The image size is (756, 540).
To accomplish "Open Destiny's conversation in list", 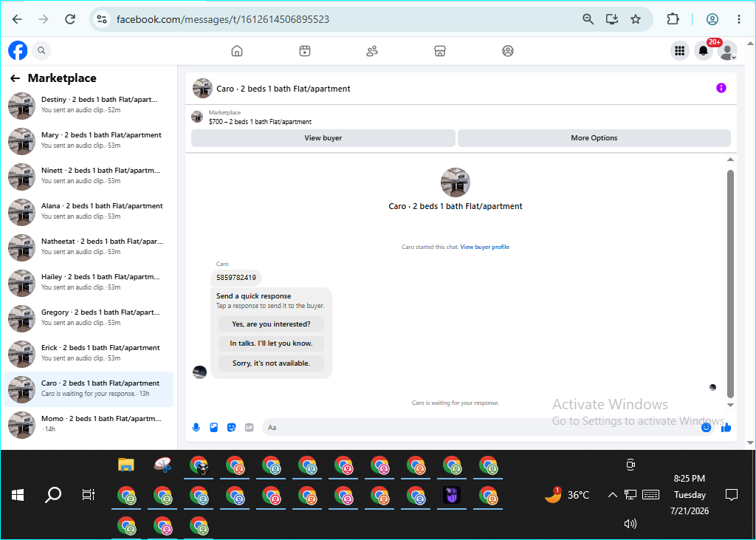I will tap(89, 105).
